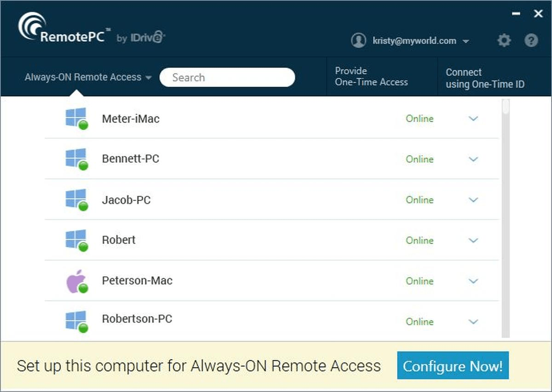Select Connect using One-Time ID
Screen dimensions: 552x392
point(485,78)
